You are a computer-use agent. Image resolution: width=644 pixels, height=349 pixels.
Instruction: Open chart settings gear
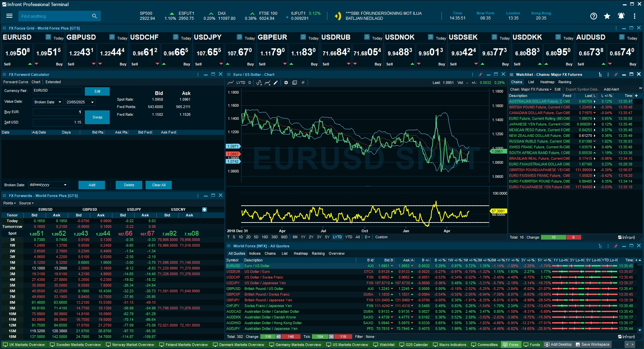(x=286, y=83)
